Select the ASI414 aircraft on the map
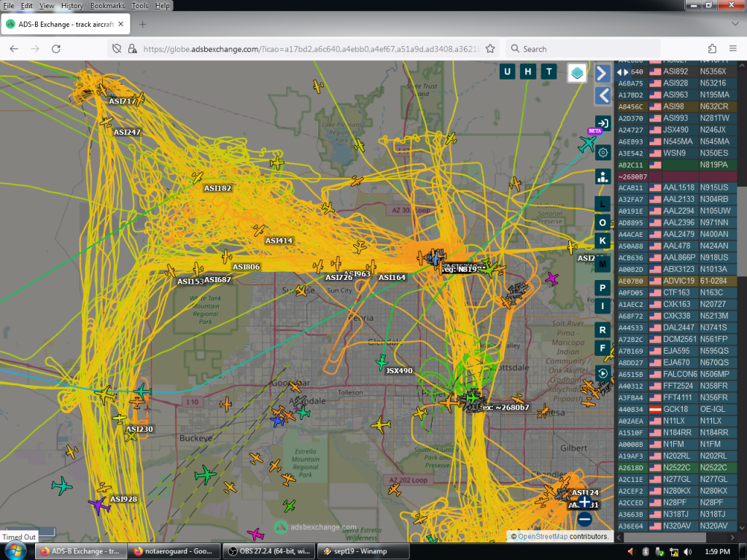The height and width of the screenshot is (560, 747). coord(259,230)
